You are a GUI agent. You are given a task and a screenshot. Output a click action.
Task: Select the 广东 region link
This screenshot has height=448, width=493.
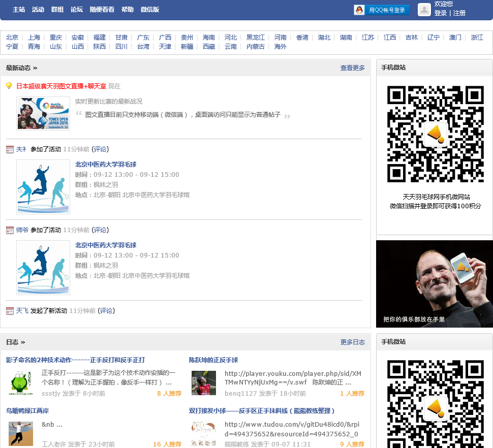pyautogui.click(x=143, y=38)
